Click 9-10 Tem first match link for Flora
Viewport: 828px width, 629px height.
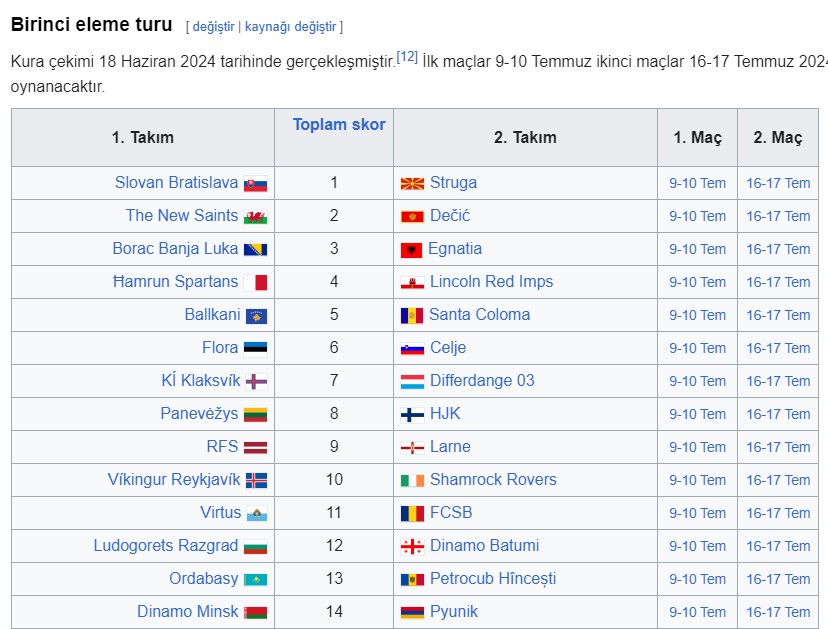tap(697, 348)
